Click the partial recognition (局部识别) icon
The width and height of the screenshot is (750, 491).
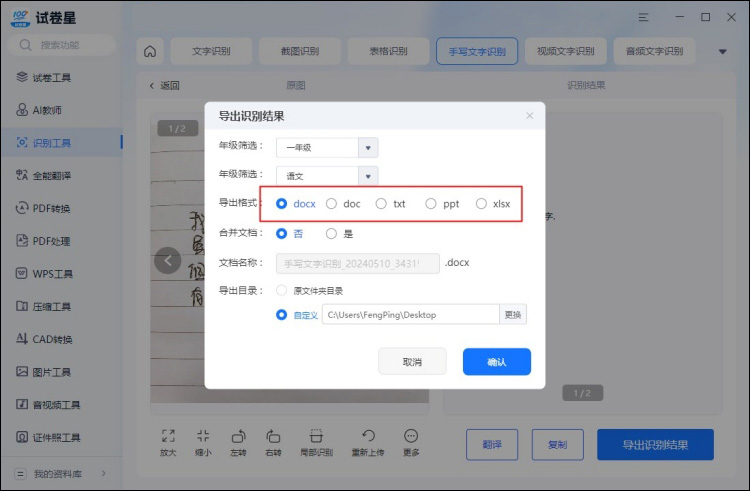(316, 436)
